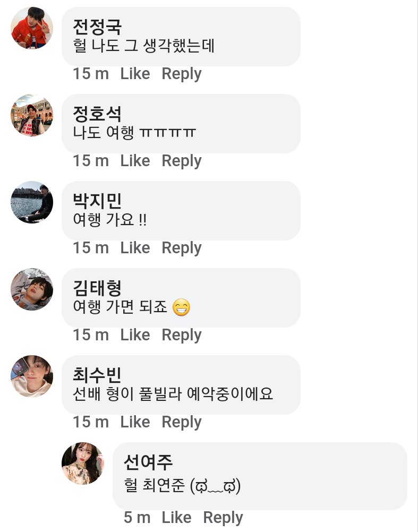Open 김태형's profile picture
Screen dimensions: 418x532
(32, 289)
